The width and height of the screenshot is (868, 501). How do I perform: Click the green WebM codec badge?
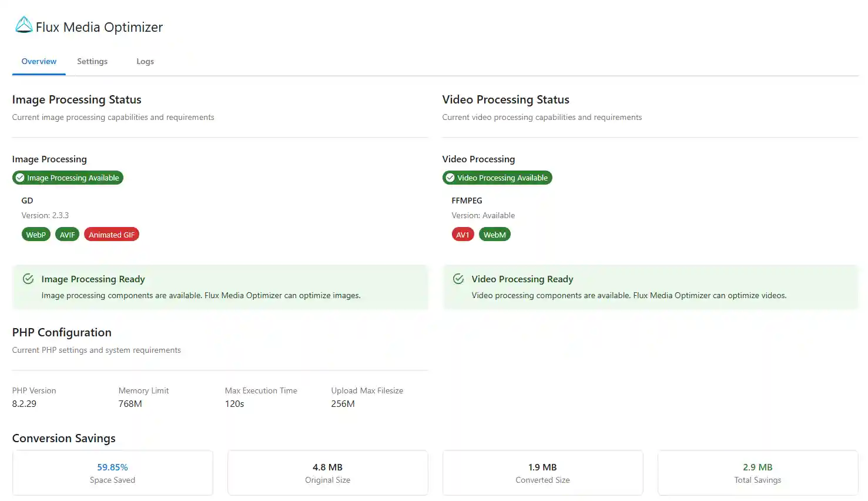[x=495, y=235]
